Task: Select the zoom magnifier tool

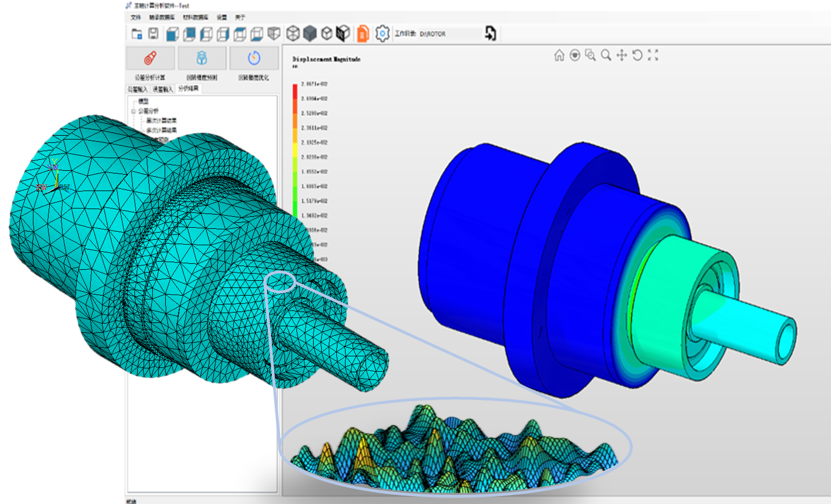Action: 607,55
